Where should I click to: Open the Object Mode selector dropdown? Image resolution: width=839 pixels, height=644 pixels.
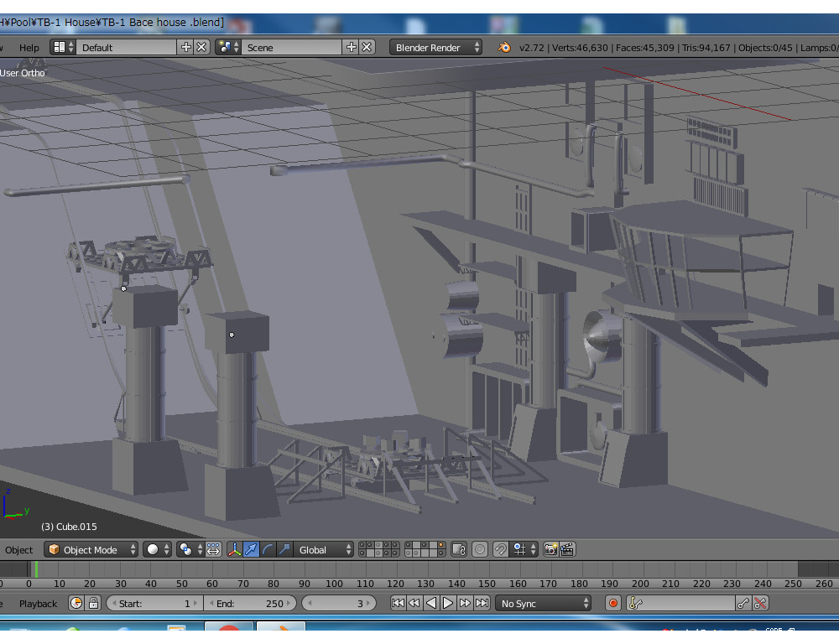pos(91,549)
